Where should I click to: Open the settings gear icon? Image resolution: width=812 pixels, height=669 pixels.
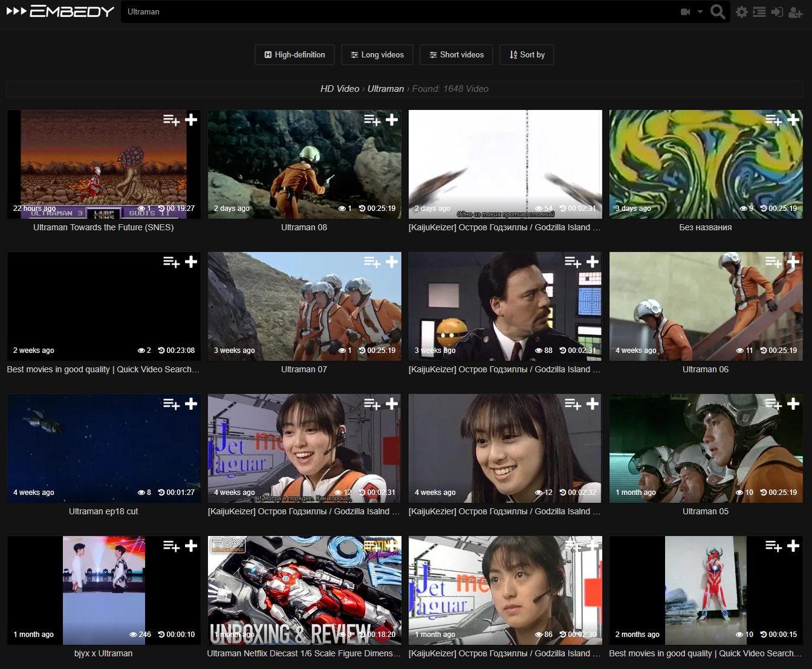tap(741, 12)
